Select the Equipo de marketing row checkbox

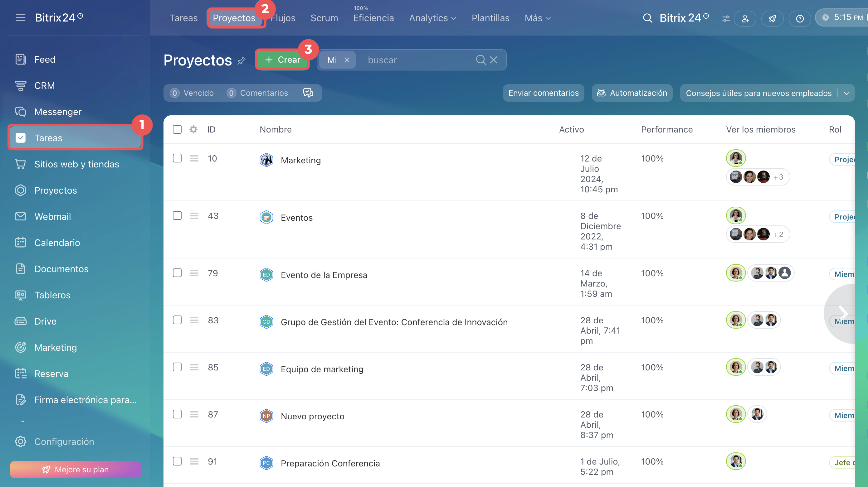click(x=177, y=367)
